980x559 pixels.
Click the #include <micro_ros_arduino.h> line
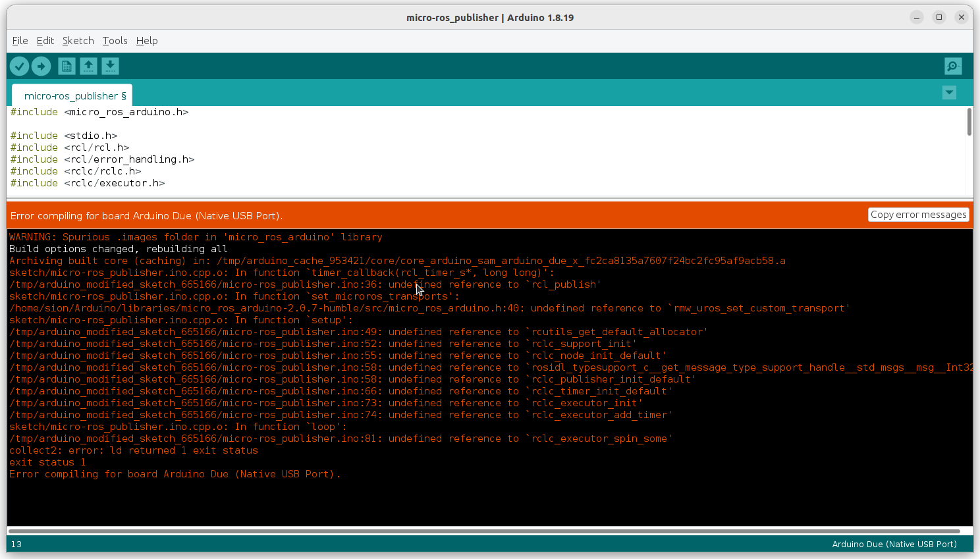point(99,112)
